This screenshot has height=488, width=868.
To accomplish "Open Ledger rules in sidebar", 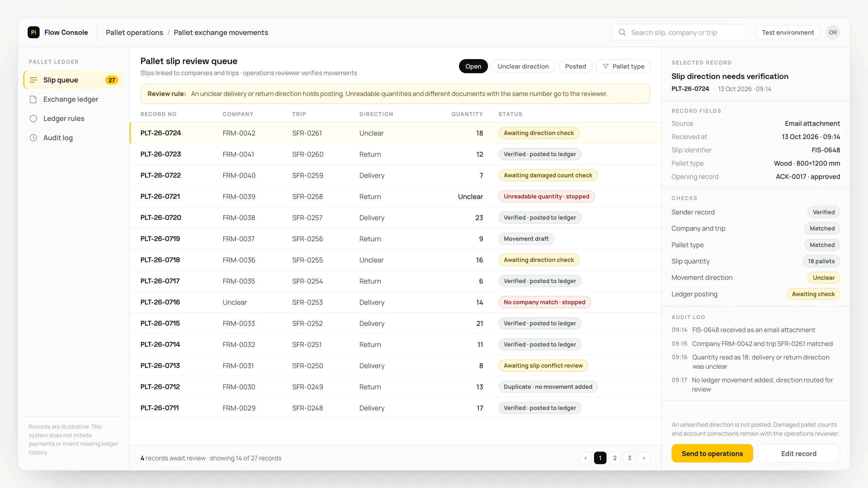I will pos(74,119).
